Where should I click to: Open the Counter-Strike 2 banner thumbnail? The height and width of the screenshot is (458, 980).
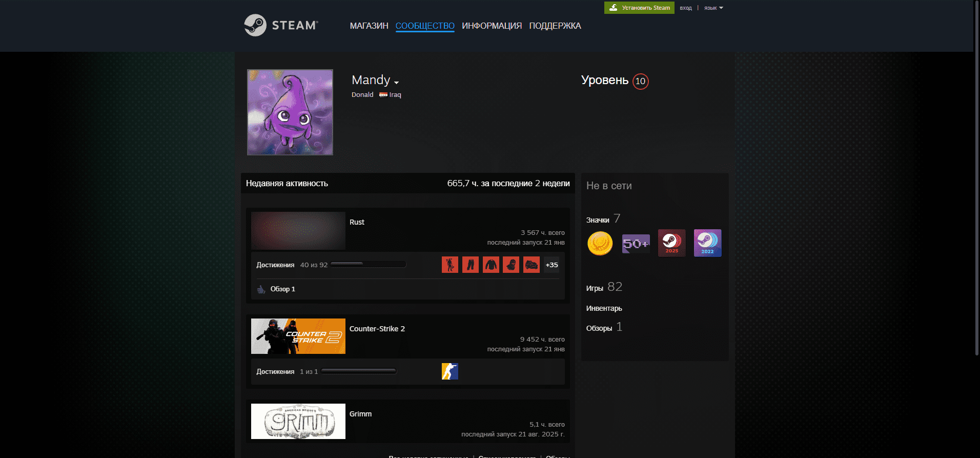pos(298,336)
